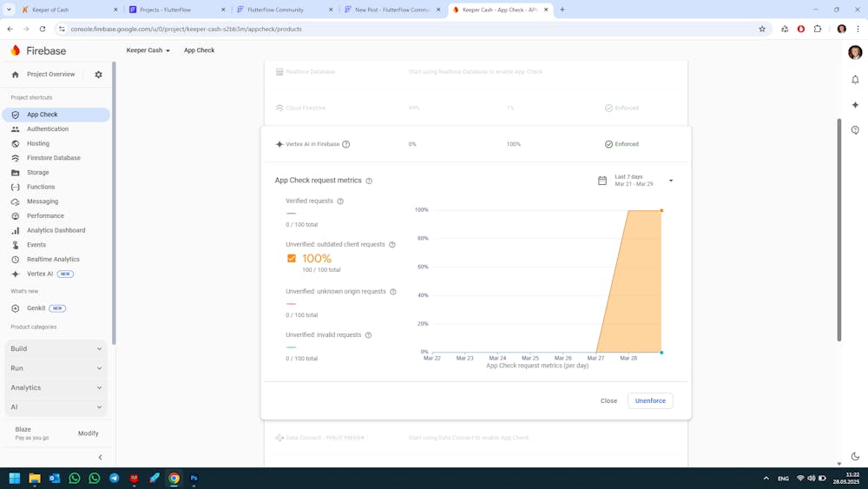The width and height of the screenshot is (868, 489).
Task: Open File Explorer from taskbar
Action: click(35, 478)
